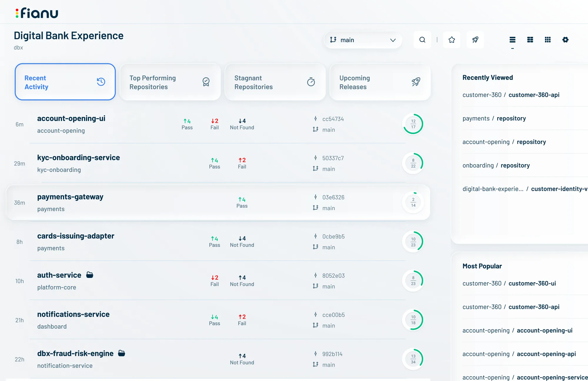Open the main branch dropdown
Screen dimensions: 588x381
point(363,40)
